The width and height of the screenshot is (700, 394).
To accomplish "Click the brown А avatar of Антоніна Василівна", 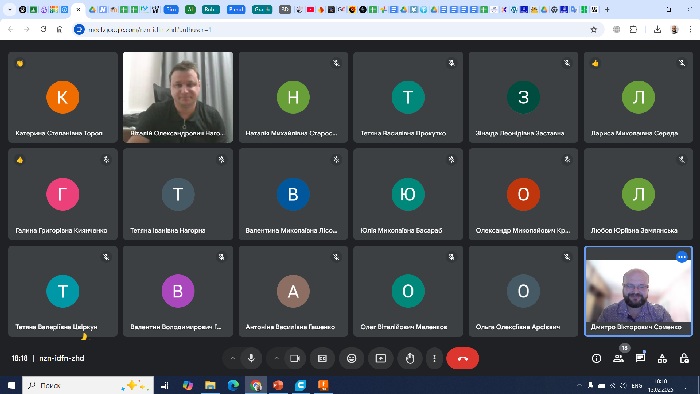I will click(293, 291).
